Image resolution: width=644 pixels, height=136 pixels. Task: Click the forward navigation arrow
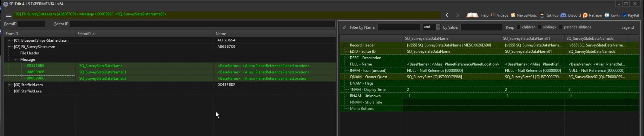click(x=458, y=15)
